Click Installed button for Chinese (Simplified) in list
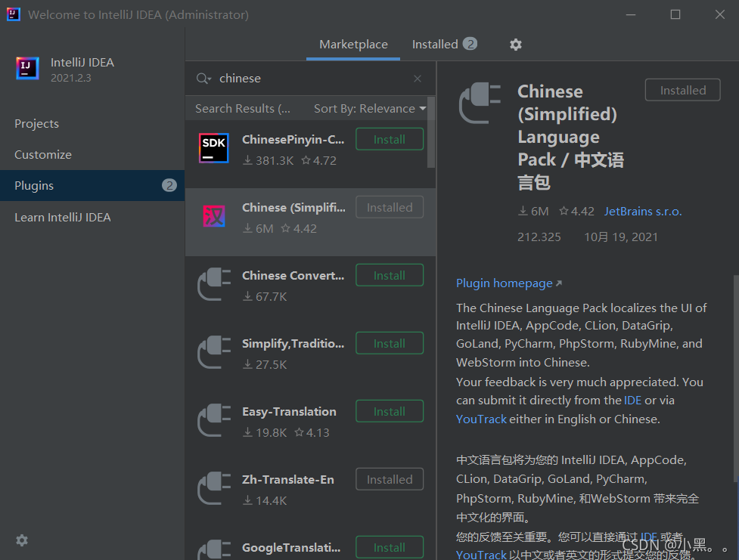The width and height of the screenshot is (739, 560). pyautogui.click(x=390, y=207)
